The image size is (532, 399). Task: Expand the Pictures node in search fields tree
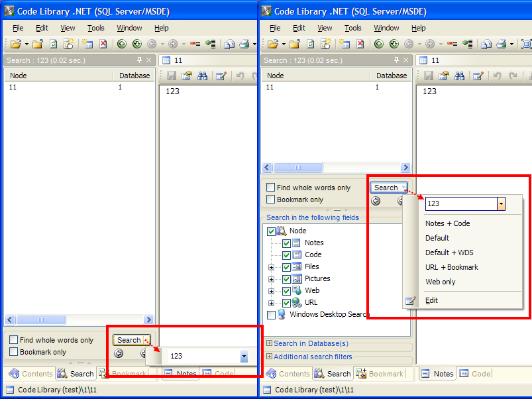[x=271, y=279]
